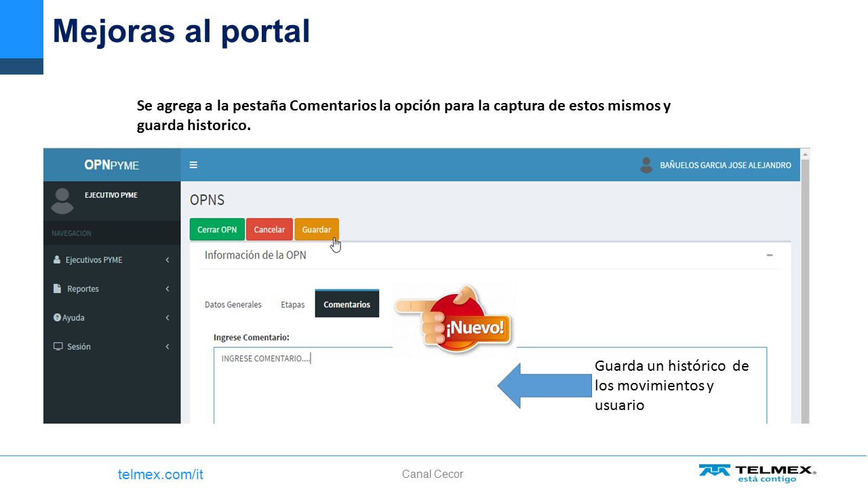Open the Ejecutivos PYME navigation item
Screen dimensions: 868x488
click(x=112, y=260)
